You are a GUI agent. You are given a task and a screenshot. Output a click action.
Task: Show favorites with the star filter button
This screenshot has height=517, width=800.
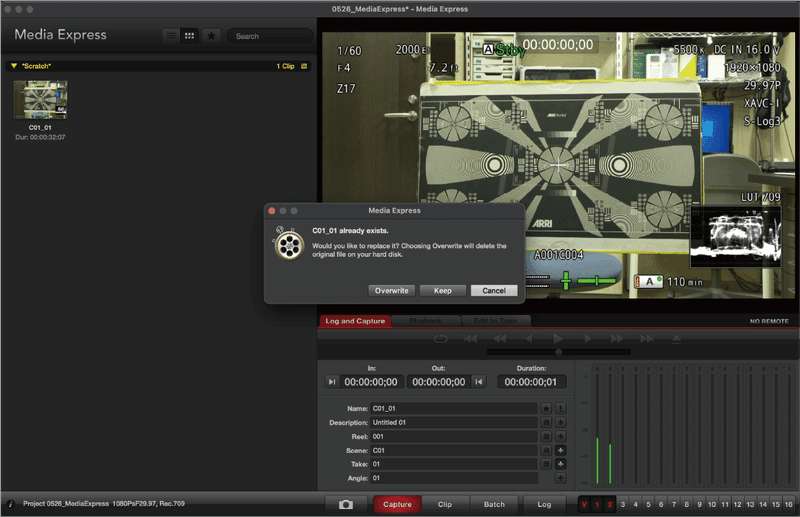211,36
